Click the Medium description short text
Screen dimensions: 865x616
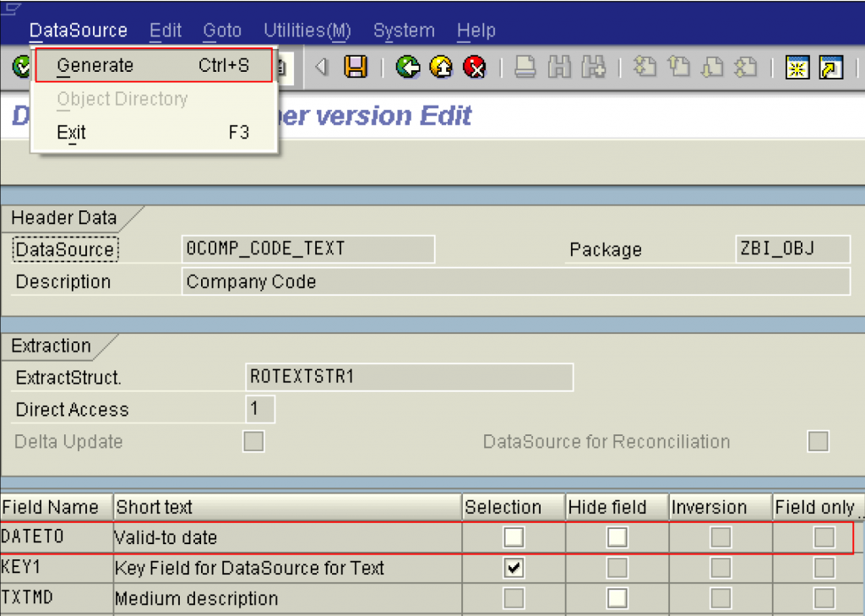(196, 598)
